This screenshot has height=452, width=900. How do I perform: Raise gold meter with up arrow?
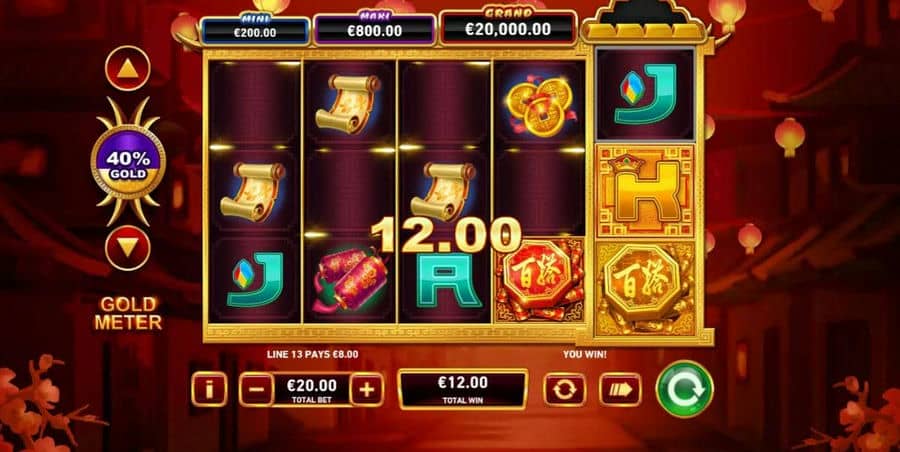coord(128,68)
